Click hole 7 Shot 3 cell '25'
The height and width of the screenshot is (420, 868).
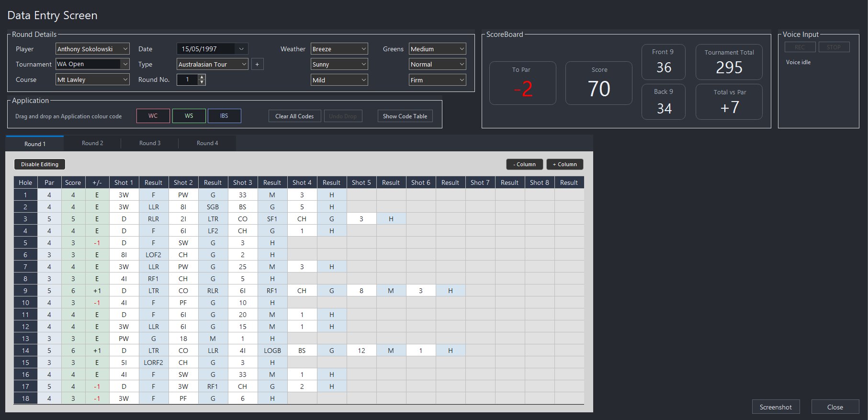[243, 267]
